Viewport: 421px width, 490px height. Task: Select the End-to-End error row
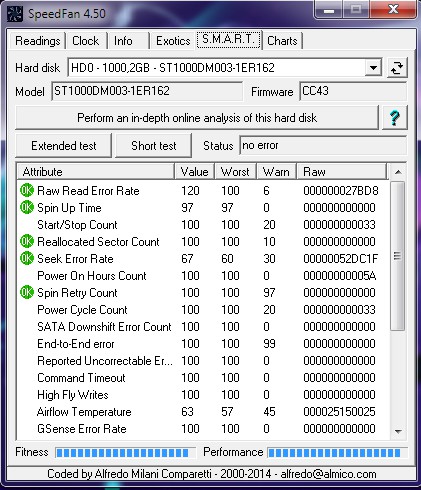point(203,344)
